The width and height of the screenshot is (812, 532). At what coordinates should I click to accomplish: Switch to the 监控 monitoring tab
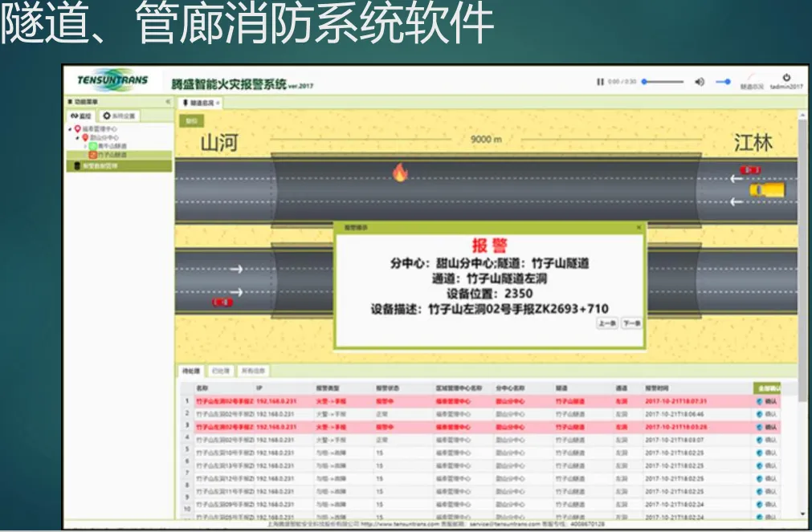pyautogui.click(x=81, y=116)
